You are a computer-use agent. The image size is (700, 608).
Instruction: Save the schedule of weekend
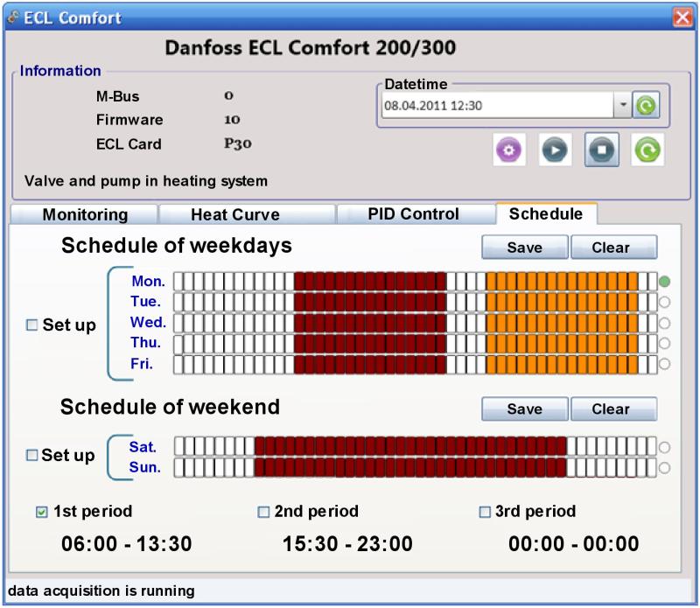(524, 409)
